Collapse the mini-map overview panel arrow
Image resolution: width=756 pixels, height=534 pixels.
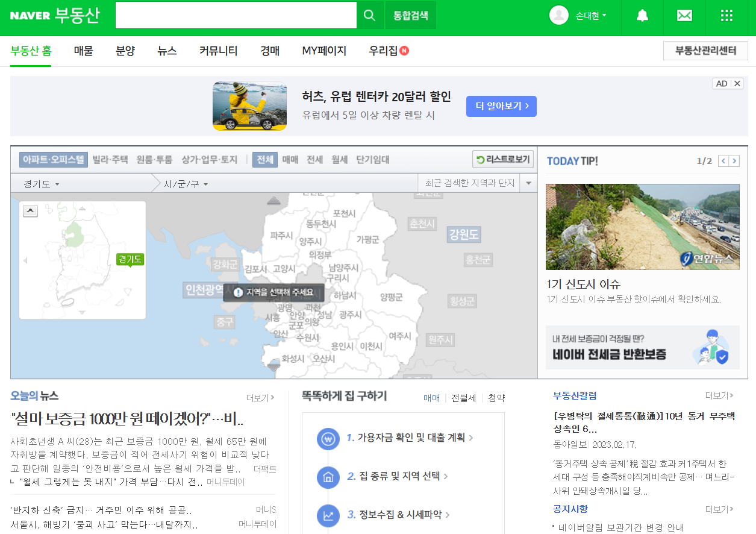click(x=30, y=210)
